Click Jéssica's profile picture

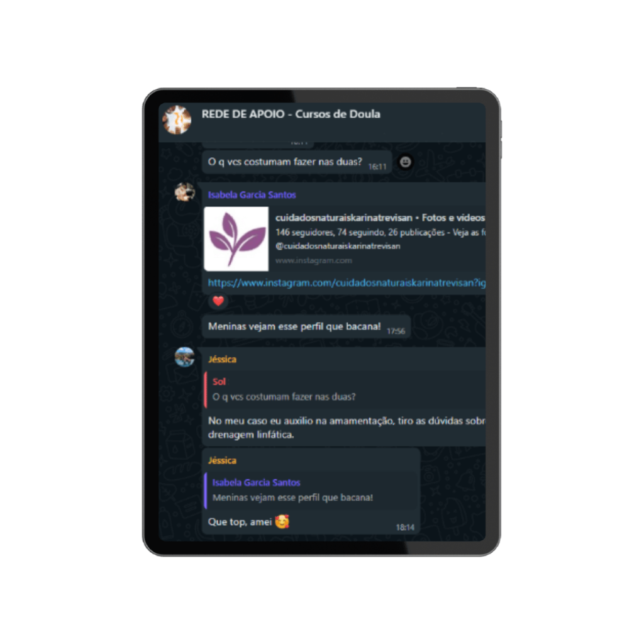[185, 357]
